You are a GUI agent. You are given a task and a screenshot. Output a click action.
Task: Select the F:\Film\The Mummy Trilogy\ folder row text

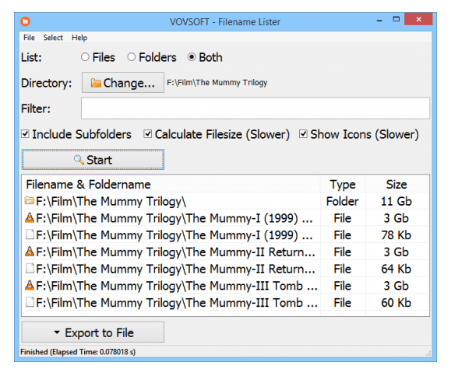(x=111, y=201)
